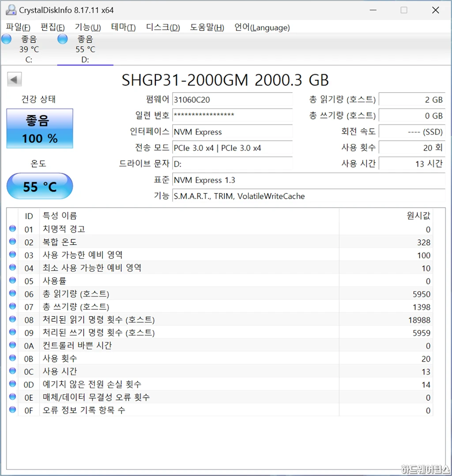The image size is (452, 476).
Task: Click status dot for 08 처리된 읽기 명령 횟수
Action: [x=12, y=319]
